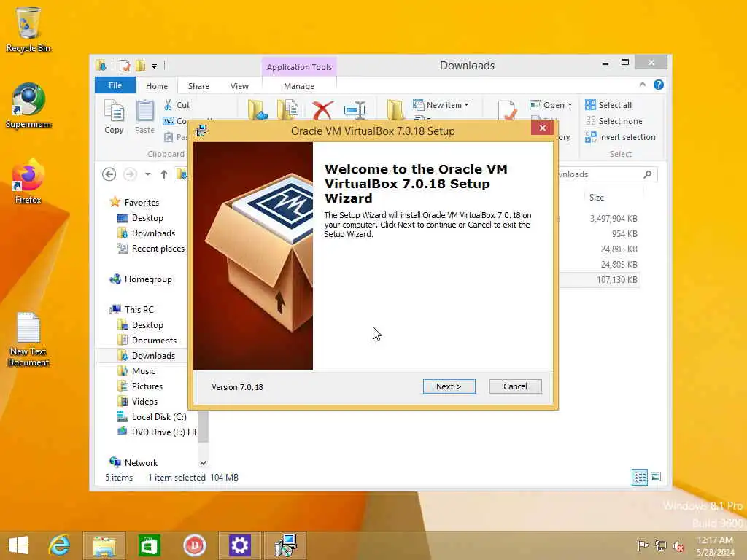
Task: Select the New Text Document desktop file
Action: [x=28, y=340]
